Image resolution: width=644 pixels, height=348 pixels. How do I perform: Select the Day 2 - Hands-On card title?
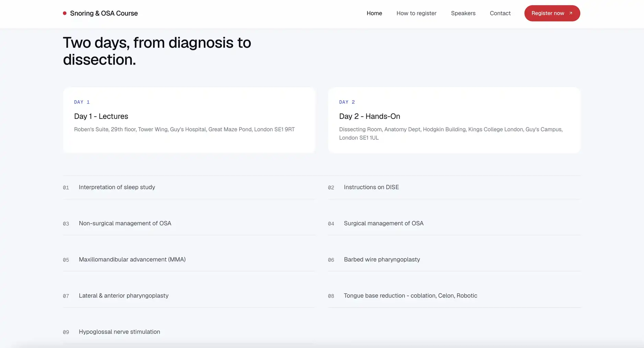click(x=370, y=116)
